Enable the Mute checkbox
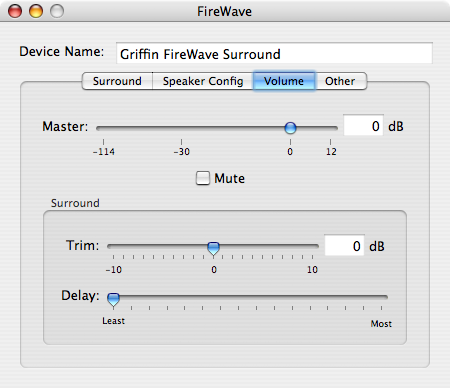The image size is (450, 388). [x=203, y=178]
